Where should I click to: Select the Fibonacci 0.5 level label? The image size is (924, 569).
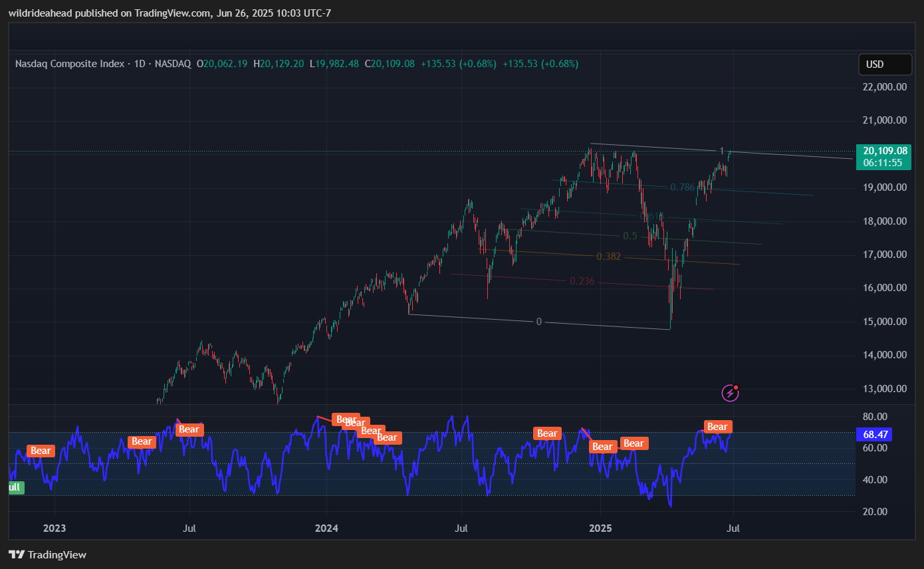pos(630,236)
